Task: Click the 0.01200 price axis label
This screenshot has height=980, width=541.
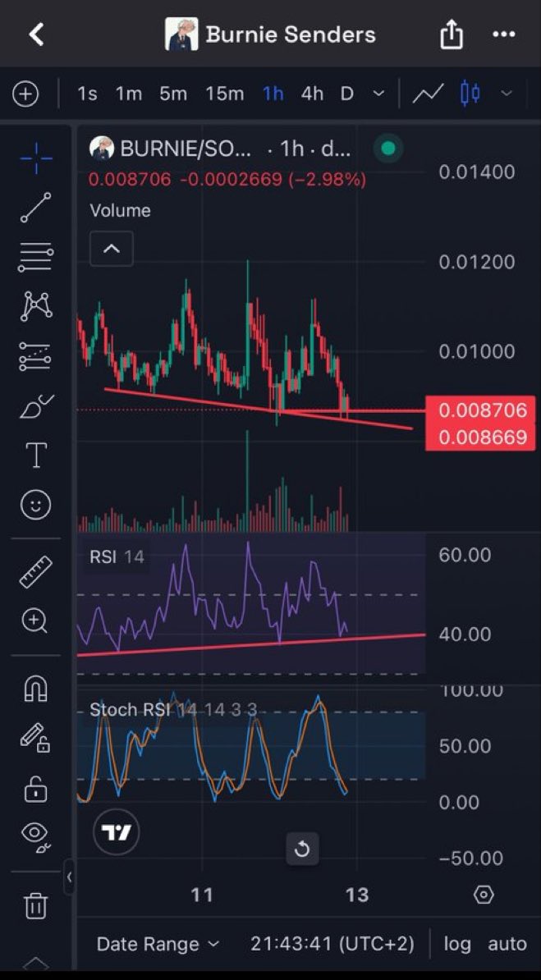Action: click(x=477, y=261)
